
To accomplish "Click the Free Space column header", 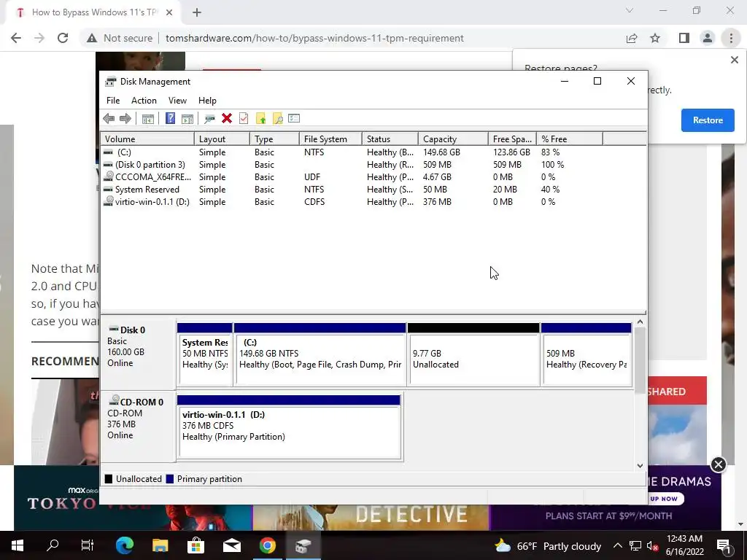I will (513, 139).
